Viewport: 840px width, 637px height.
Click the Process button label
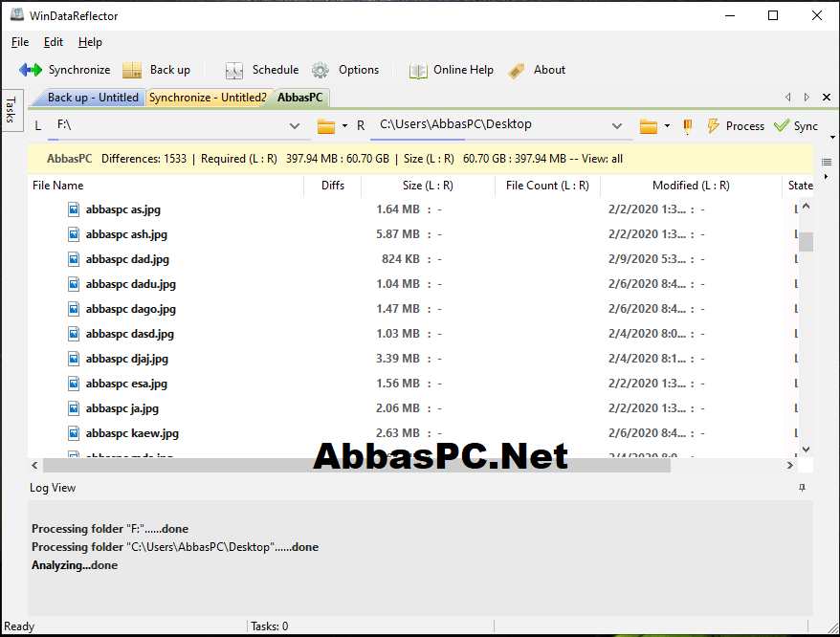pos(745,126)
